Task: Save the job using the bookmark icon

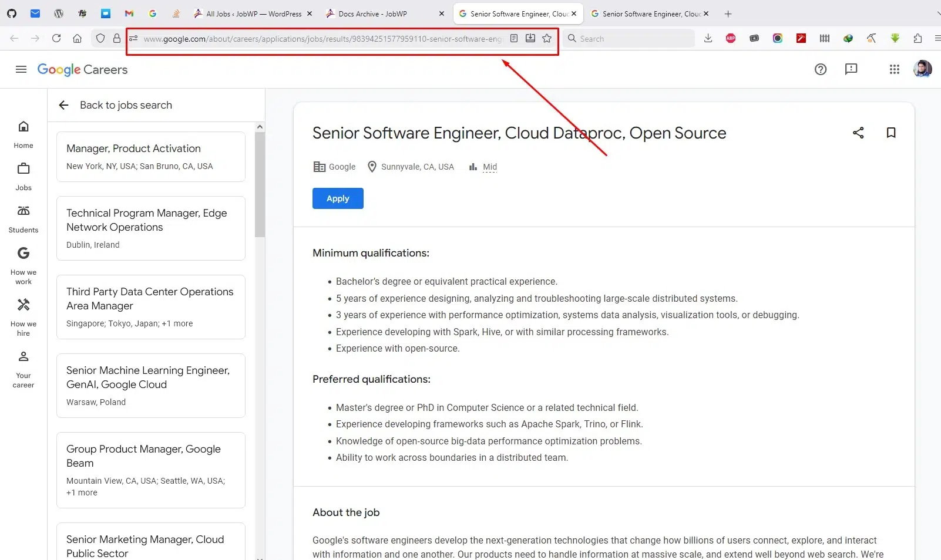Action: 891,133
